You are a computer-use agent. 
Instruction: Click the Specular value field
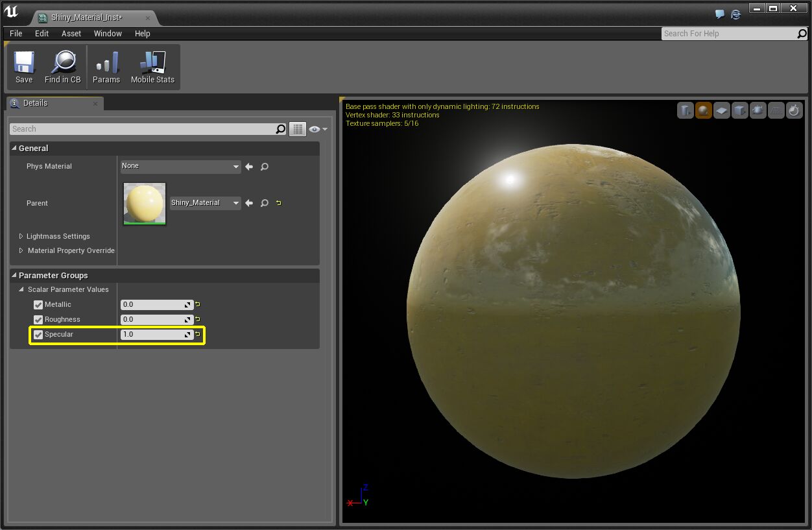pyautogui.click(x=152, y=335)
